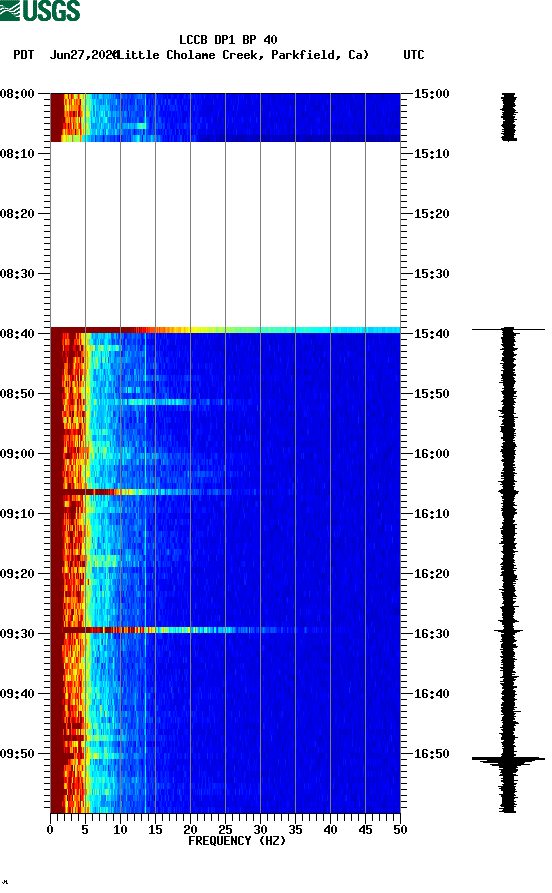
Task: Click 'Little Cholame Creek, Parkfield, Ca' location text
Action: click(242, 55)
